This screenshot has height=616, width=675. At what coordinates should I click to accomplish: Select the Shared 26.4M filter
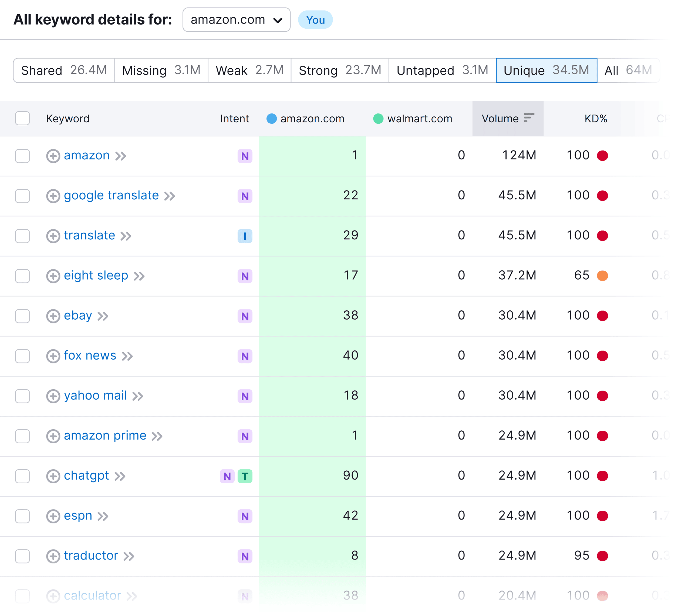pos(64,70)
